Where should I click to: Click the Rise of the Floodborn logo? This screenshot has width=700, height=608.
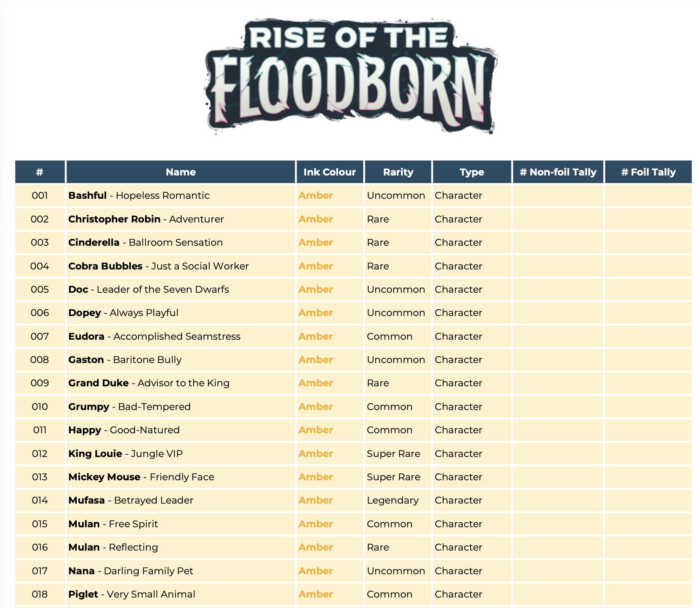click(x=351, y=75)
